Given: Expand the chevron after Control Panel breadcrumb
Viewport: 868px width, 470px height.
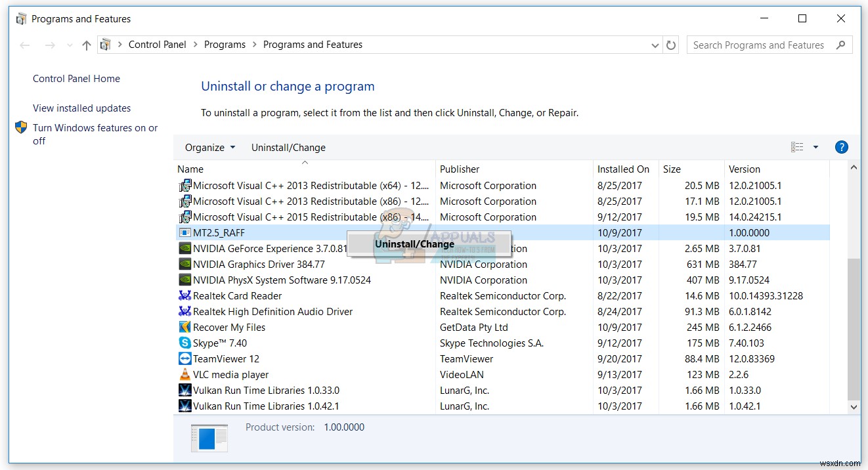Looking at the screenshot, I should click(x=195, y=45).
